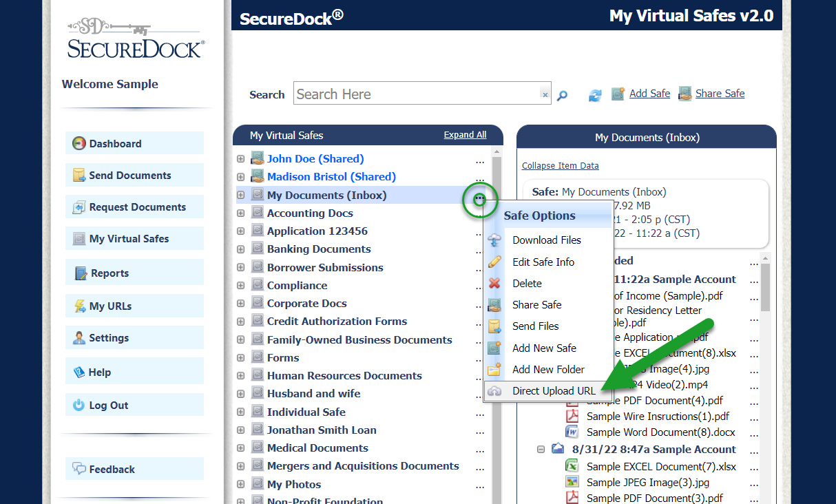Open options ellipsis for My Documents (Inbox)
This screenshot has width=836, height=504.
[480, 200]
